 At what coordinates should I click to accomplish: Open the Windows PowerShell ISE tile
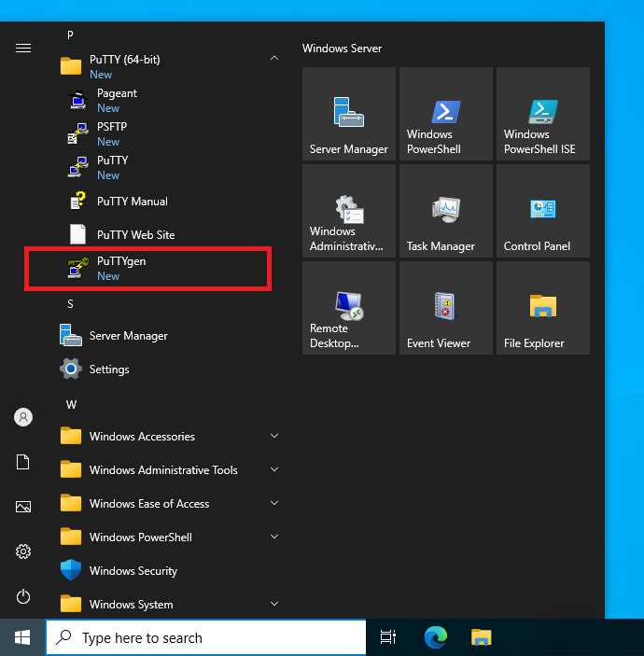(x=543, y=114)
